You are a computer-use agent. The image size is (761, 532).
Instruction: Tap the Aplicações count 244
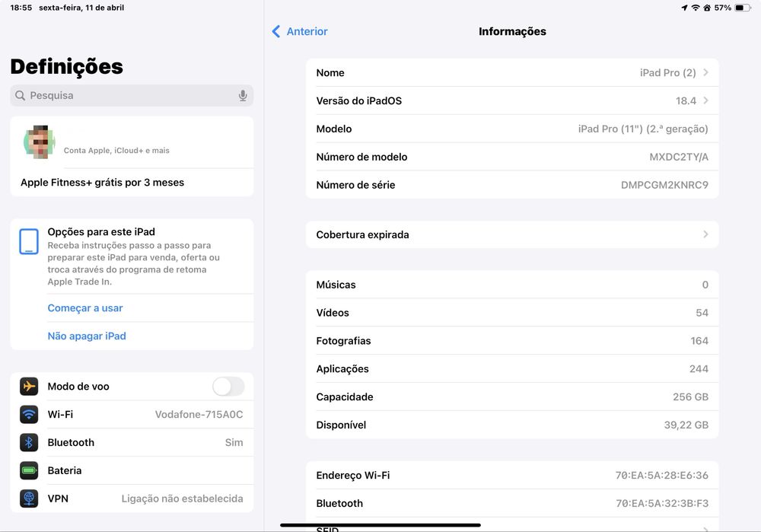699,369
